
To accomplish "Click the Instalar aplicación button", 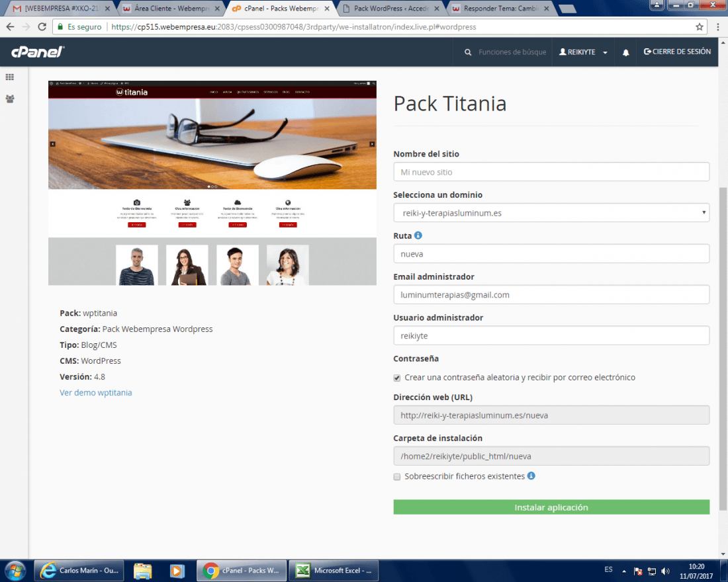I will pos(551,507).
